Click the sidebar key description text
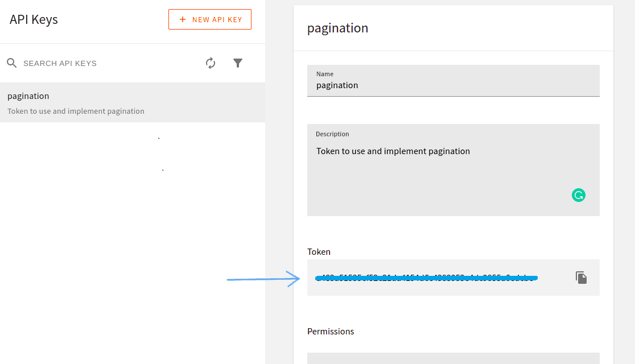The width and height of the screenshot is (635, 364). (76, 111)
